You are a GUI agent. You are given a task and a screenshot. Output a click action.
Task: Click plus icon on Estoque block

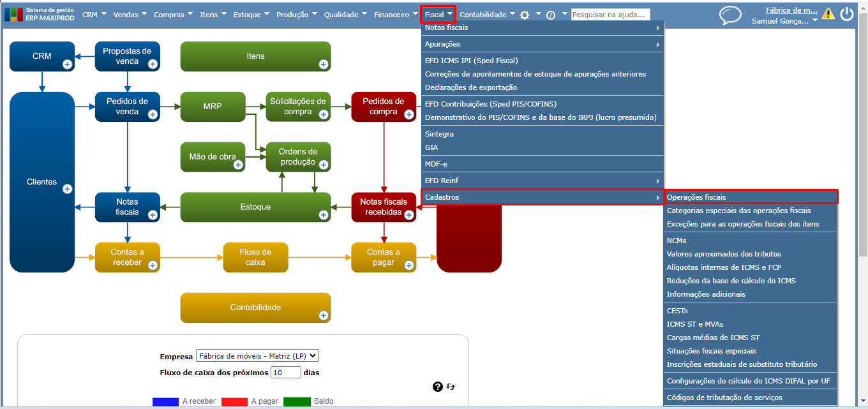coord(324,215)
